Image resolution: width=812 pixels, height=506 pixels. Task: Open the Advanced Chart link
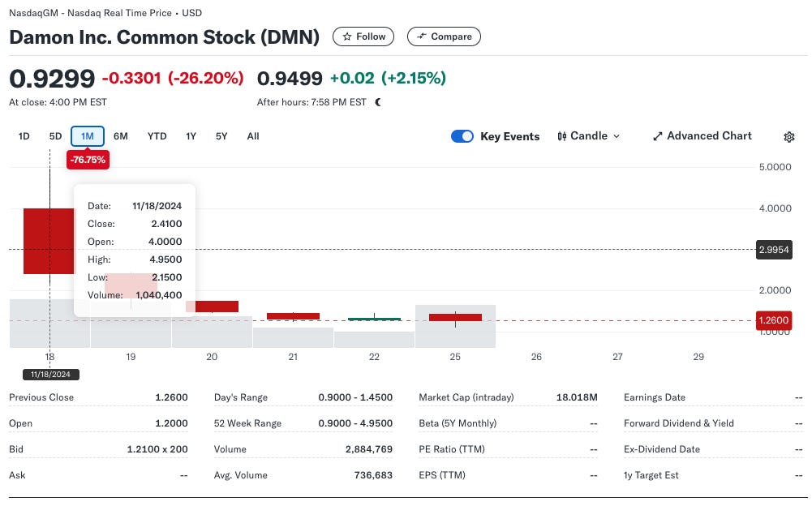[702, 135]
